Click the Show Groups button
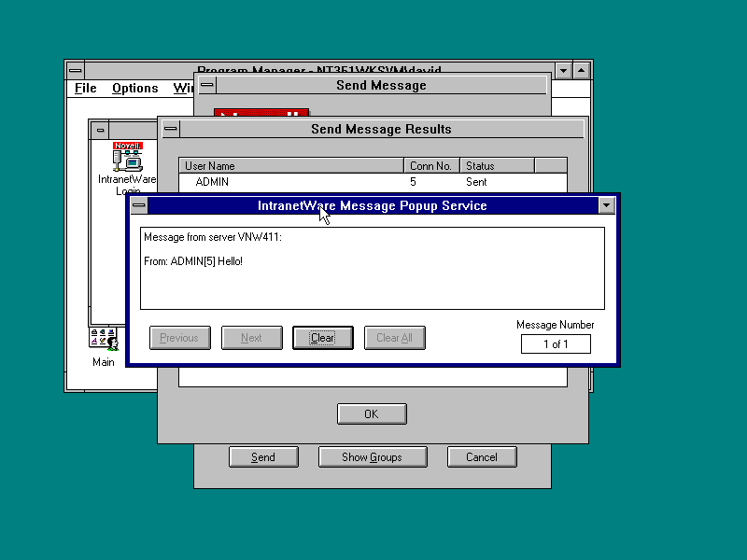The image size is (747, 560). click(x=373, y=457)
